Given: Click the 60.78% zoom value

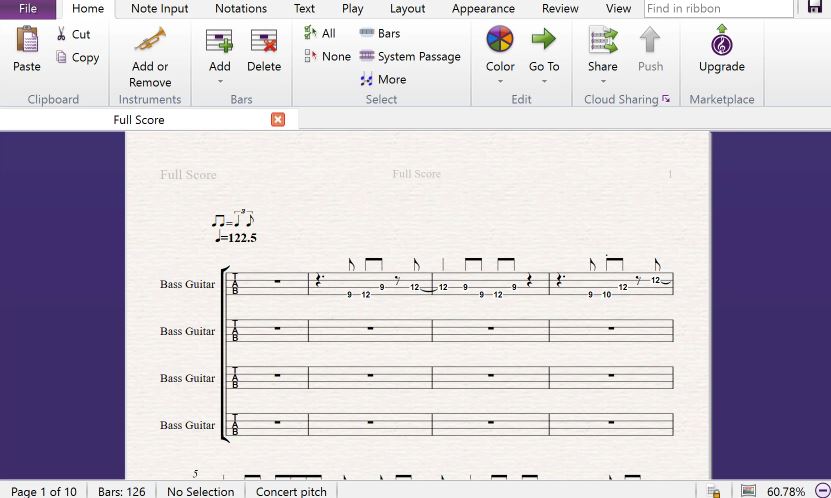Looking at the screenshot, I should coord(786,492).
